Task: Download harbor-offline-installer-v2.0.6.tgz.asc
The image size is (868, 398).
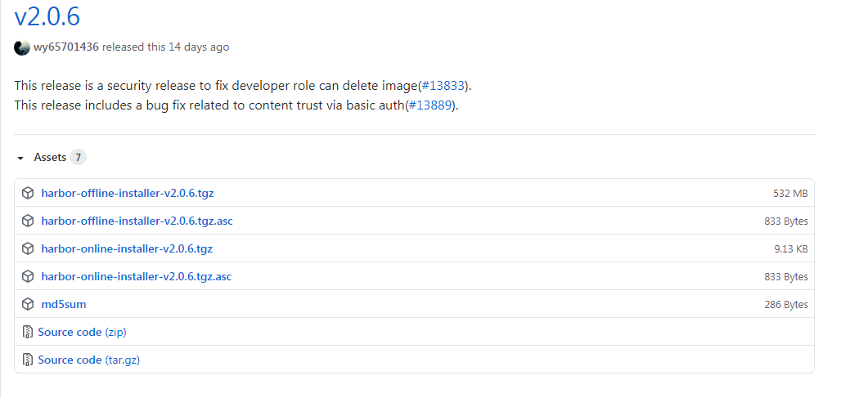Action: click(137, 221)
